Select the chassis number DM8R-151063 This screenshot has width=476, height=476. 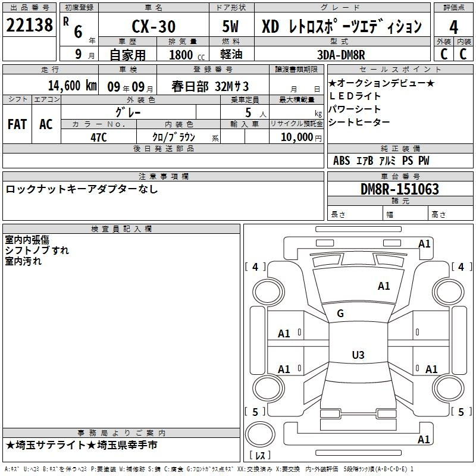(400, 189)
